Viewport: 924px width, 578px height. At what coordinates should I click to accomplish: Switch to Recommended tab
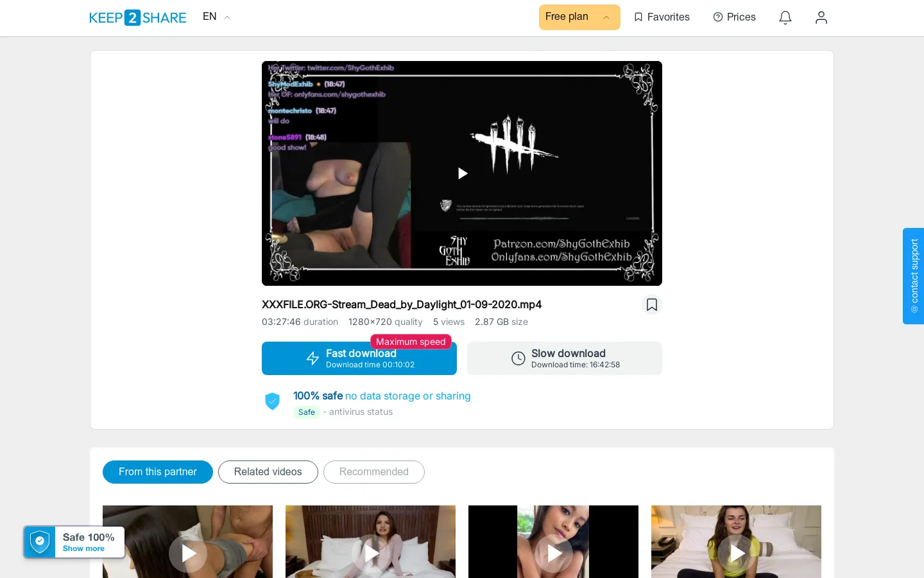click(x=374, y=472)
